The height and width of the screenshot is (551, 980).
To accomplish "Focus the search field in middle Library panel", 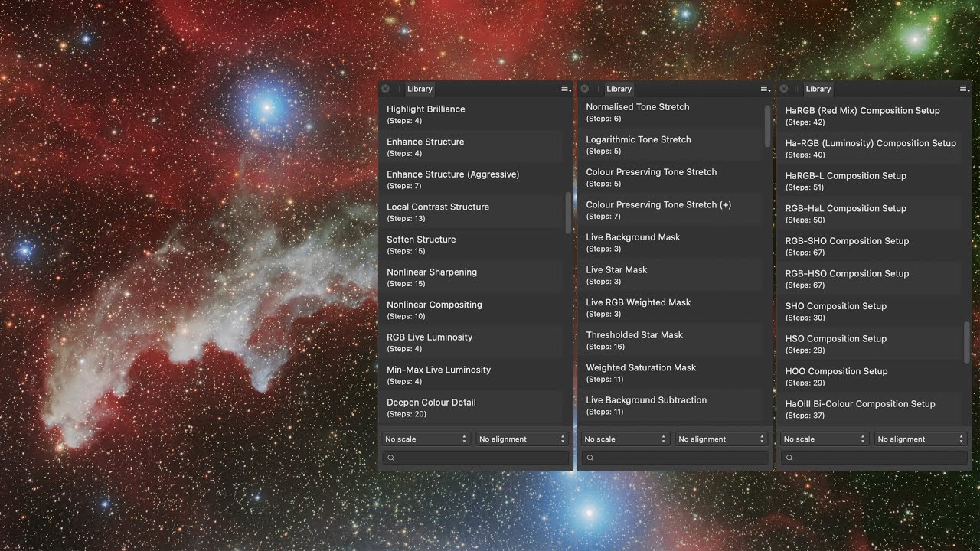I will pyautogui.click(x=675, y=458).
